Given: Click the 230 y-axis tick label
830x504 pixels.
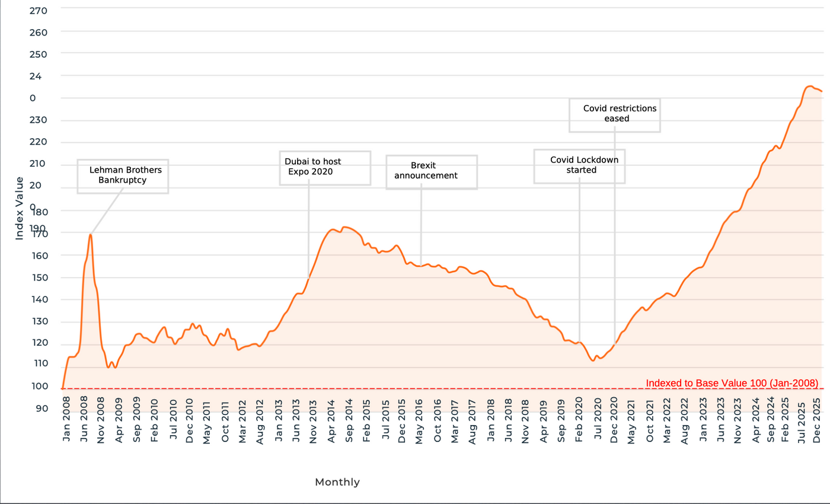Looking at the screenshot, I should [x=38, y=120].
